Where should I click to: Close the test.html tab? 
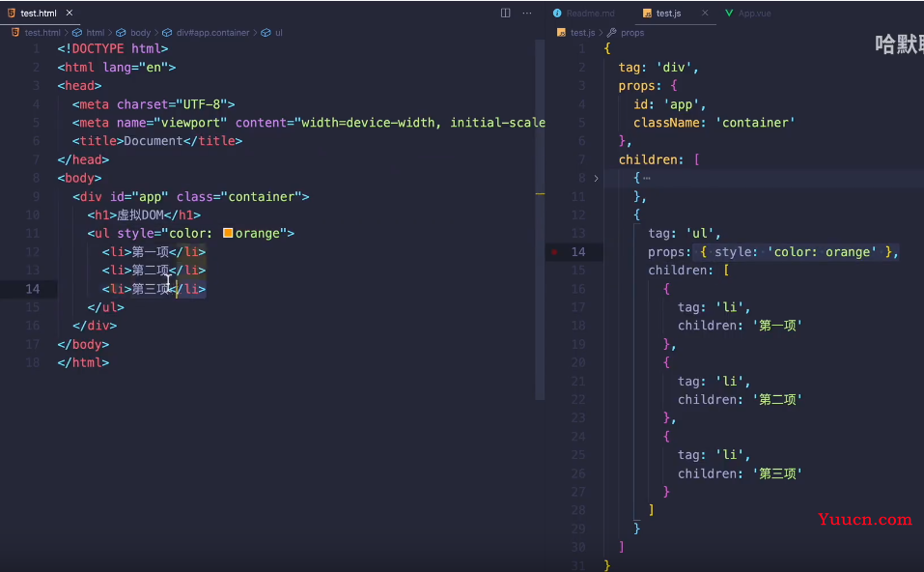tap(70, 13)
